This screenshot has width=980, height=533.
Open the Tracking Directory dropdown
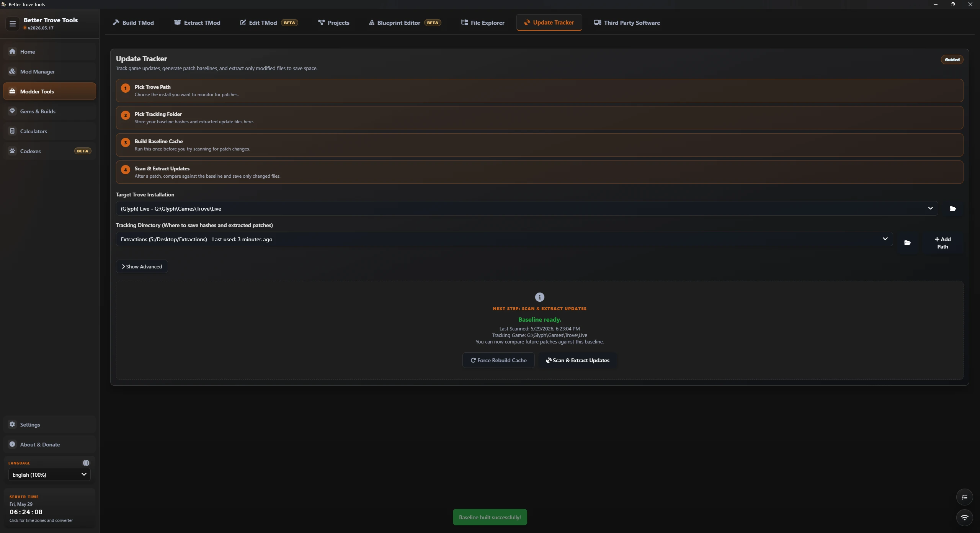coord(504,239)
